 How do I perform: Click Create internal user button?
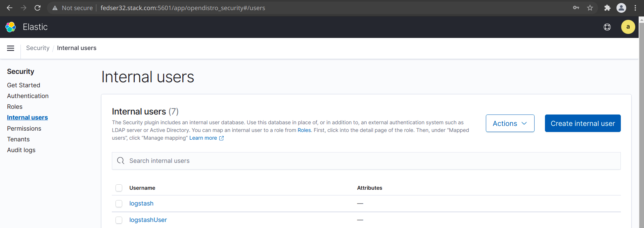pyautogui.click(x=583, y=124)
